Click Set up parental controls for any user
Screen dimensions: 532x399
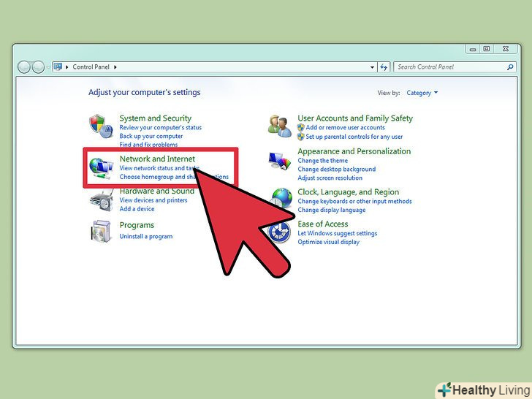[354, 137]
